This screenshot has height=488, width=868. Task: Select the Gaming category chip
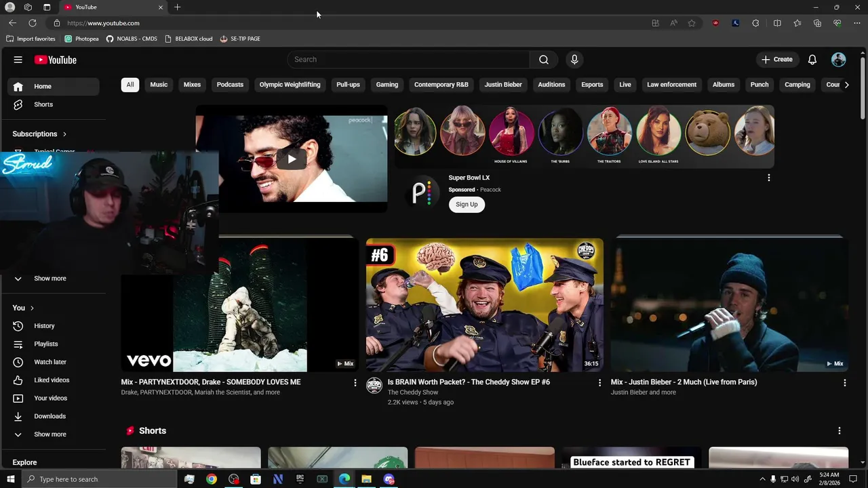tap(387, 85)
